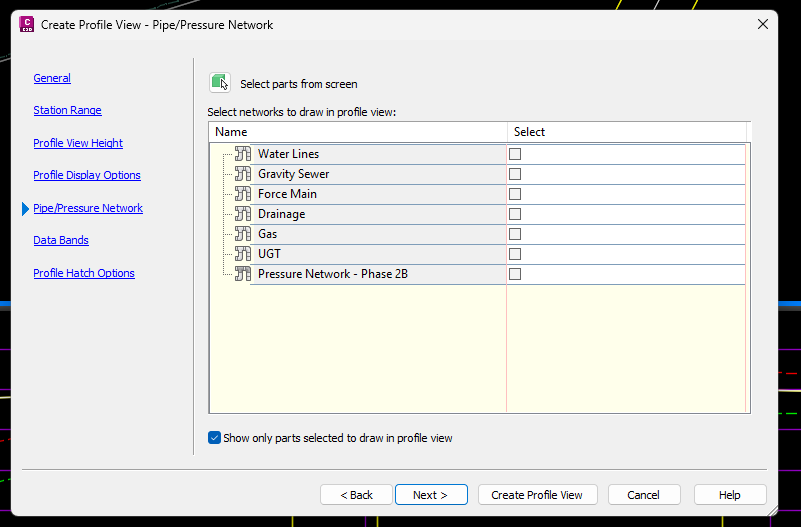
Task: Jump to Profile Display Options
Action: click(87, 175)
